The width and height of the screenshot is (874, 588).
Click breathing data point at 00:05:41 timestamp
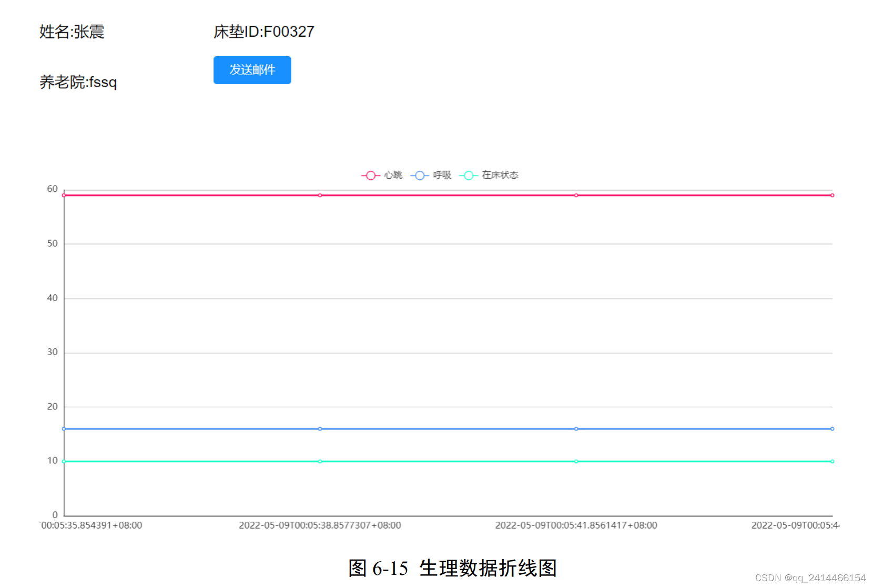(x=576, y=429)
